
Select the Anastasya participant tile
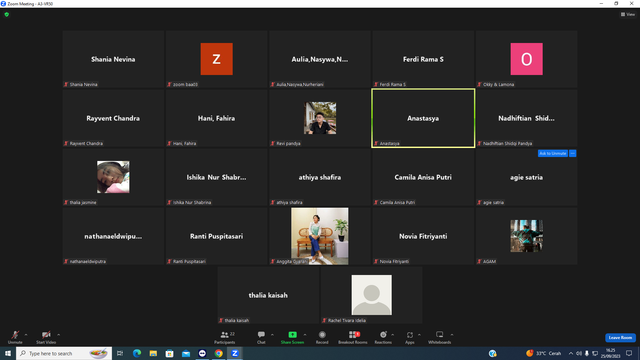pos(423,118)
